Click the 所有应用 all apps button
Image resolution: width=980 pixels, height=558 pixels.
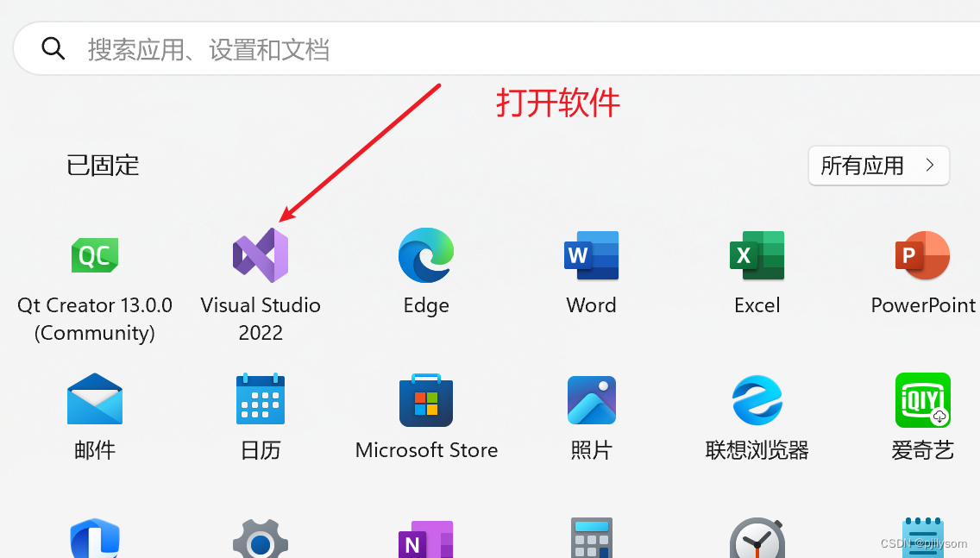point(879,166)
